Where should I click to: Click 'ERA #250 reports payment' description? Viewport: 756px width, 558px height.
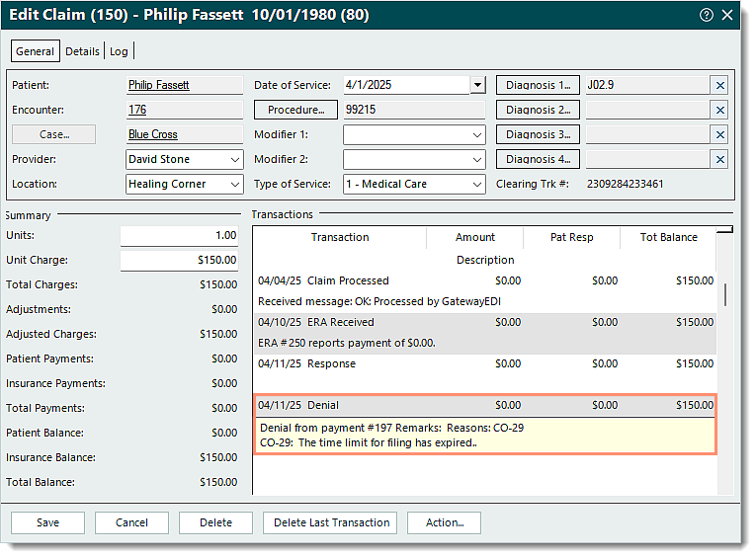point(347,343)
